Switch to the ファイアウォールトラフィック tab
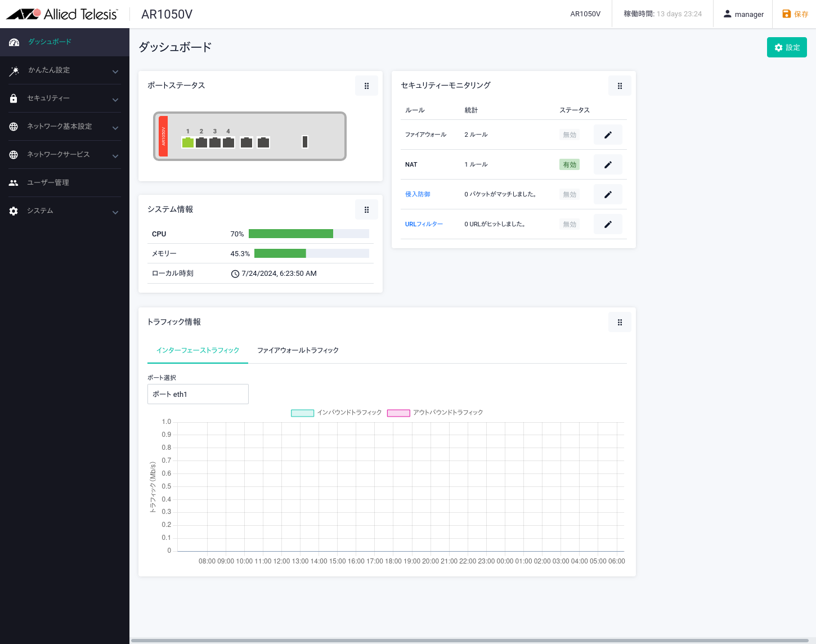The image size is (816, 644). pos(298,351)
